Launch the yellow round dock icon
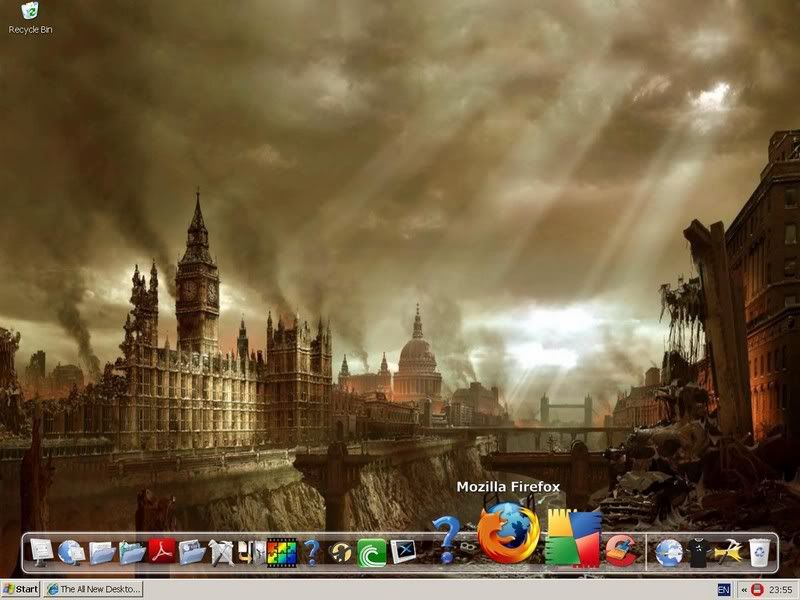The width and height of the screenshot is (800, 600). 341,553
